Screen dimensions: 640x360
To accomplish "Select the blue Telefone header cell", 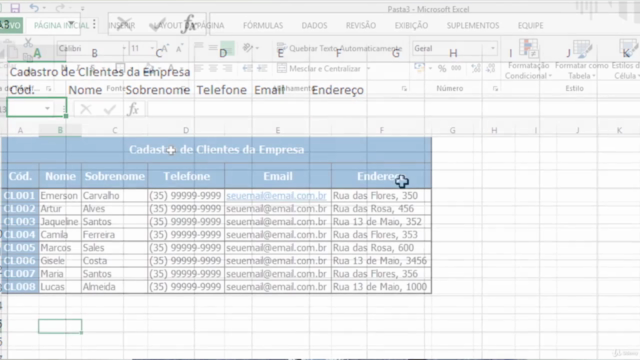I will tap(186, 176).
